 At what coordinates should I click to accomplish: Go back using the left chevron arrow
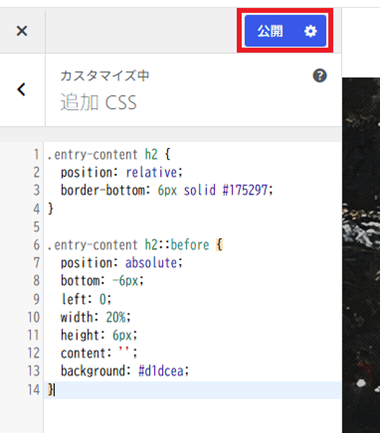pos(22,89)
